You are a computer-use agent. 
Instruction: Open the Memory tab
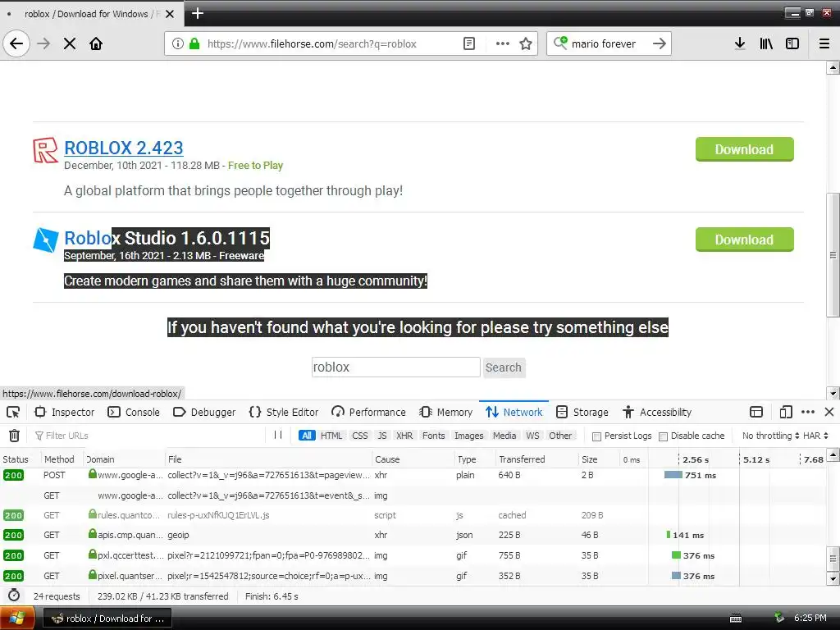(446, 412)
